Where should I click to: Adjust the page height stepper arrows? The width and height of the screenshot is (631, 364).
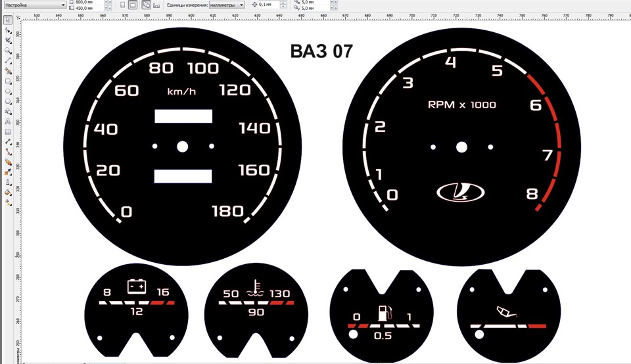pyautogui.click(x=108, y=8)
